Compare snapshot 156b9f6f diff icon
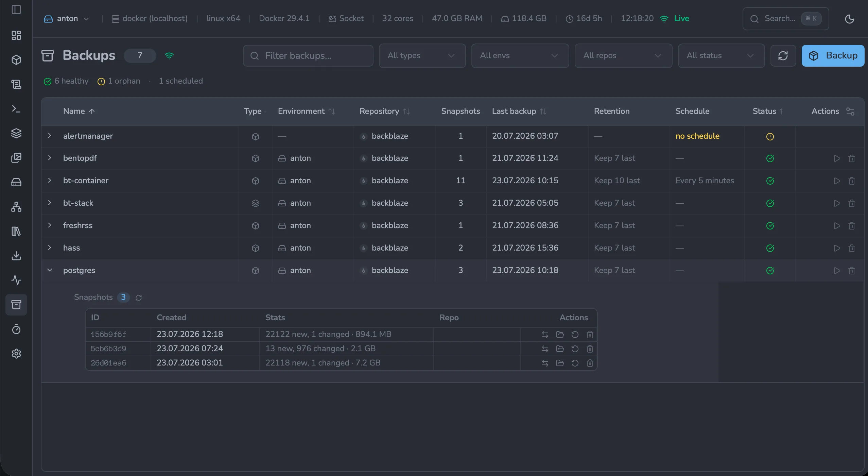 (545, 335)
